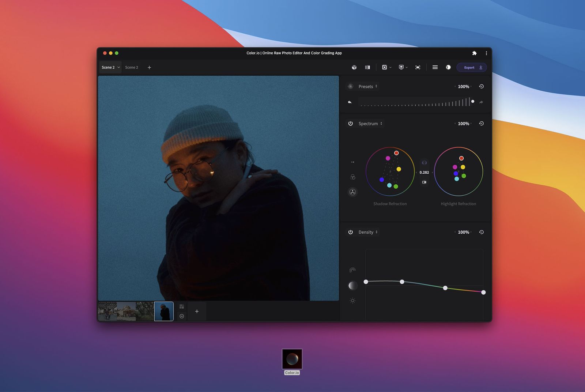Open the Presets panel dropdown
This screenshot has width=585, height=392.
[368, 87]
